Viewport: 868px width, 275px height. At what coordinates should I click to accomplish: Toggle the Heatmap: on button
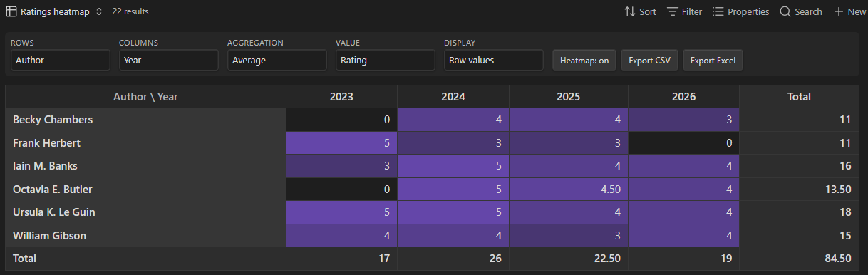click(x=584, y=61)
